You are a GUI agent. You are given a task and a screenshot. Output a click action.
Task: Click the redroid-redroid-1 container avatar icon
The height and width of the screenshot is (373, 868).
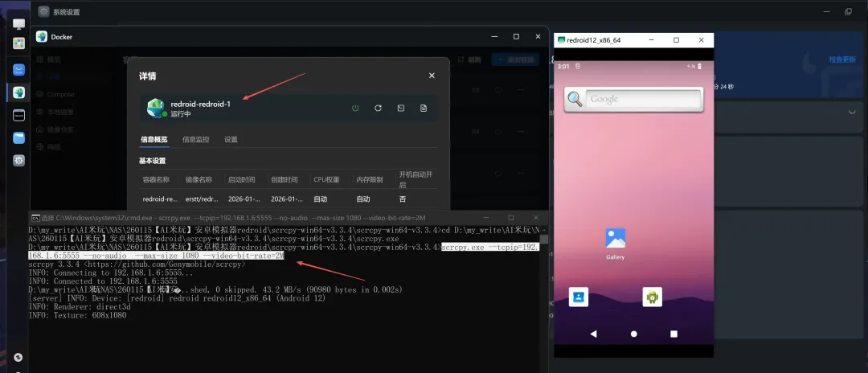click(x=156, y=108)
